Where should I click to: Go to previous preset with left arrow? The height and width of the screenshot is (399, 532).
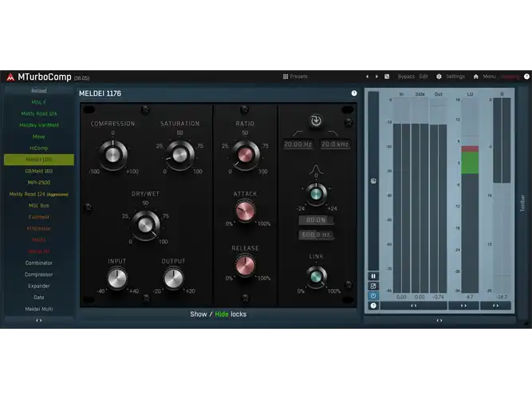click(x=367, y=77)
